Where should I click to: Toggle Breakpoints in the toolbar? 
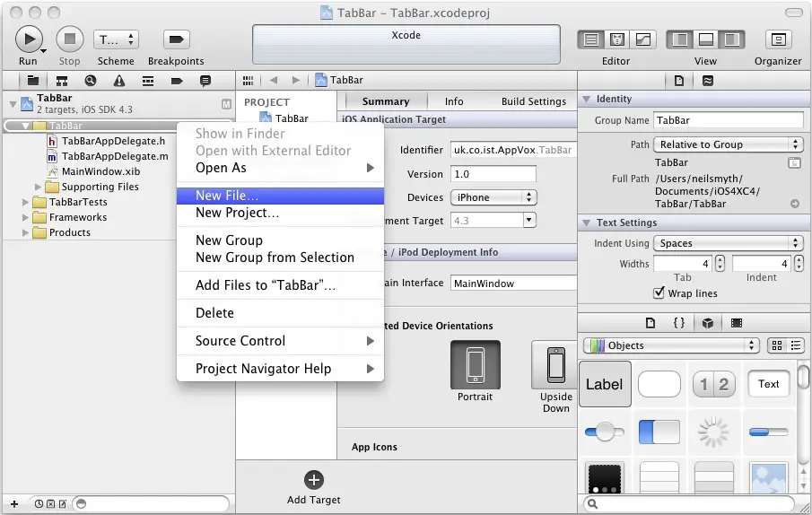[176, 39]
